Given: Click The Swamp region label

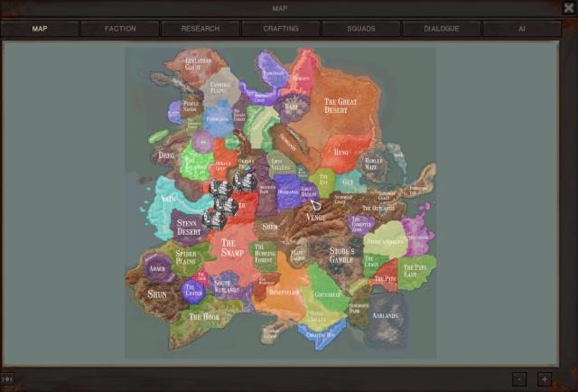Looking at the screenshot, I should click(232, 247).
